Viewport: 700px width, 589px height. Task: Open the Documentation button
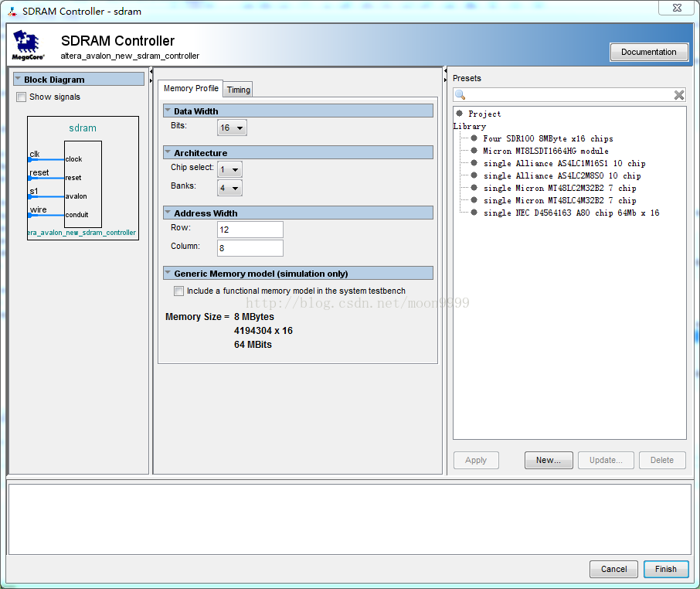point(649,53)
